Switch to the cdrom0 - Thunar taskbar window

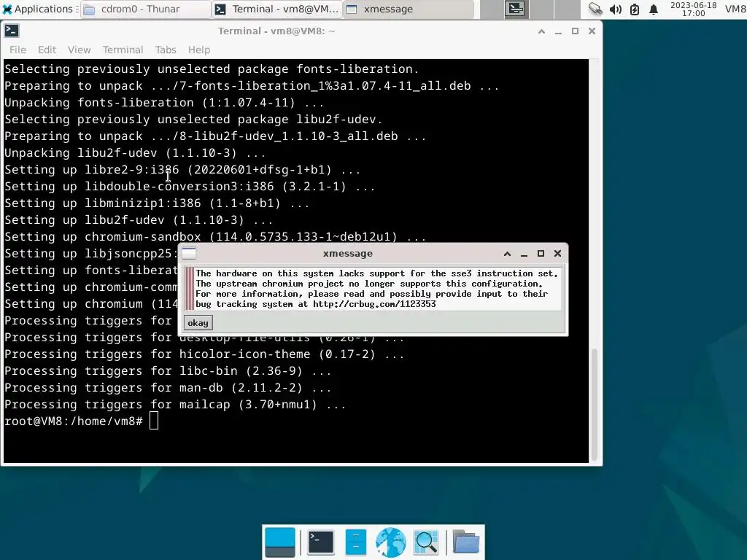click(145, 9)
